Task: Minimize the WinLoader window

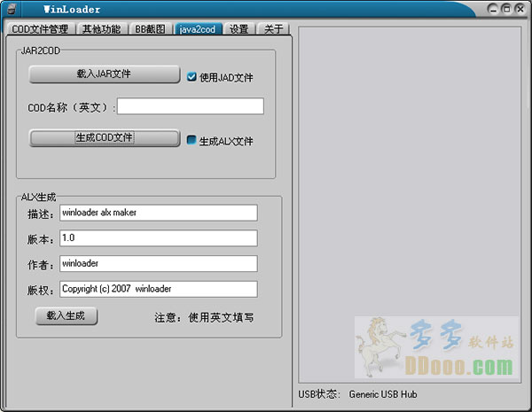Action: coord(492,9)
